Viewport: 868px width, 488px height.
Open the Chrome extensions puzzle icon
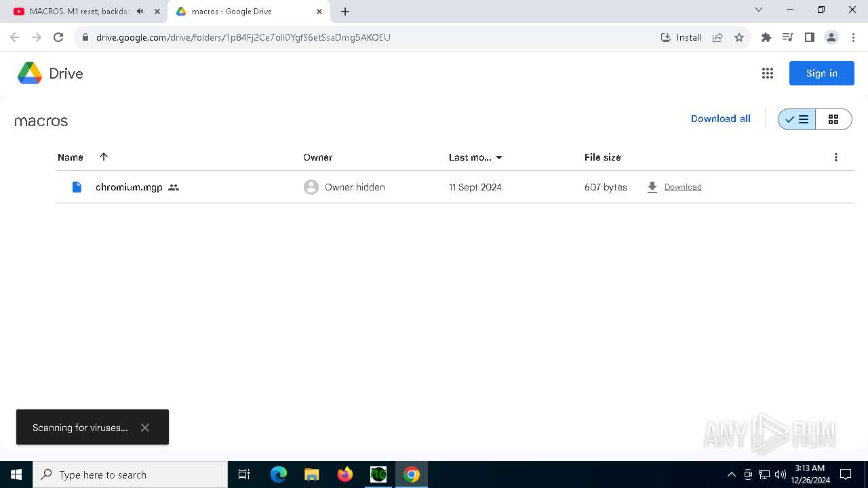pos(766,37)
